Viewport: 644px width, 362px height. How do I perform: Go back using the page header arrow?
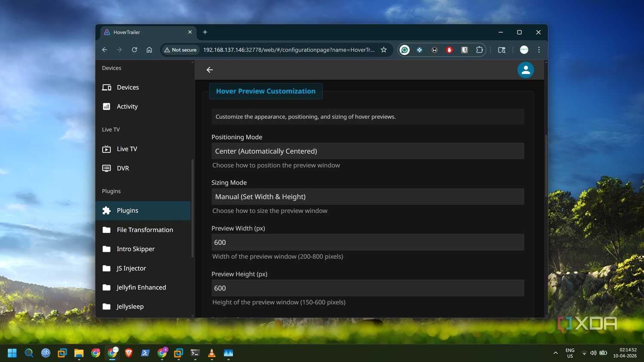[x=210, y=70]
